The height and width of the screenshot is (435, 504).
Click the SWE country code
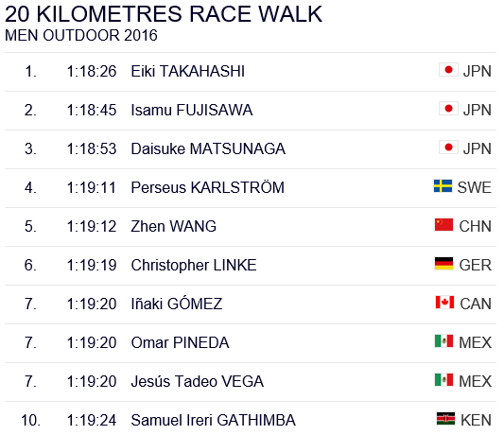(x=475, y=187)
